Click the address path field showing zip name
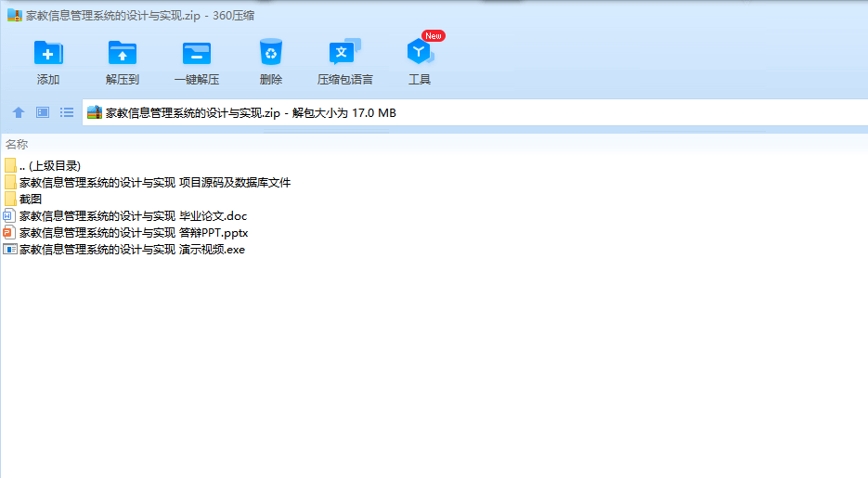Screen dimensions: 868x478 coord(475,113)
